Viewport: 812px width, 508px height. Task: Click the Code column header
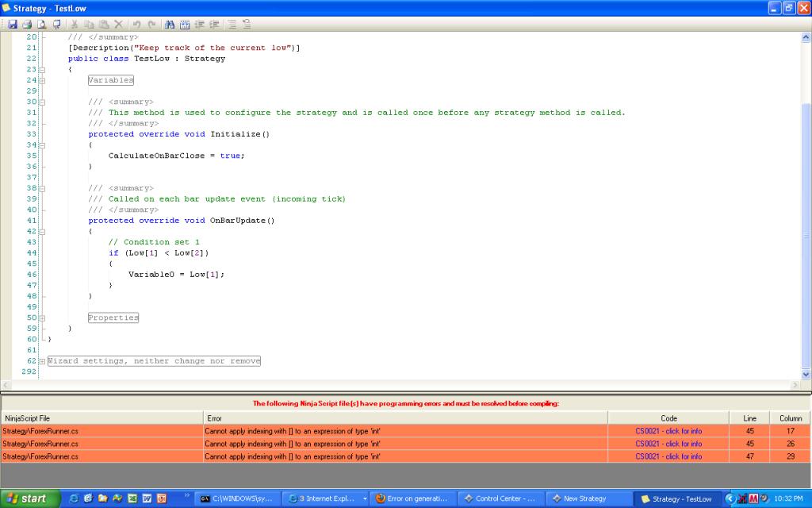pyautogui.click(x=668, y=418)
